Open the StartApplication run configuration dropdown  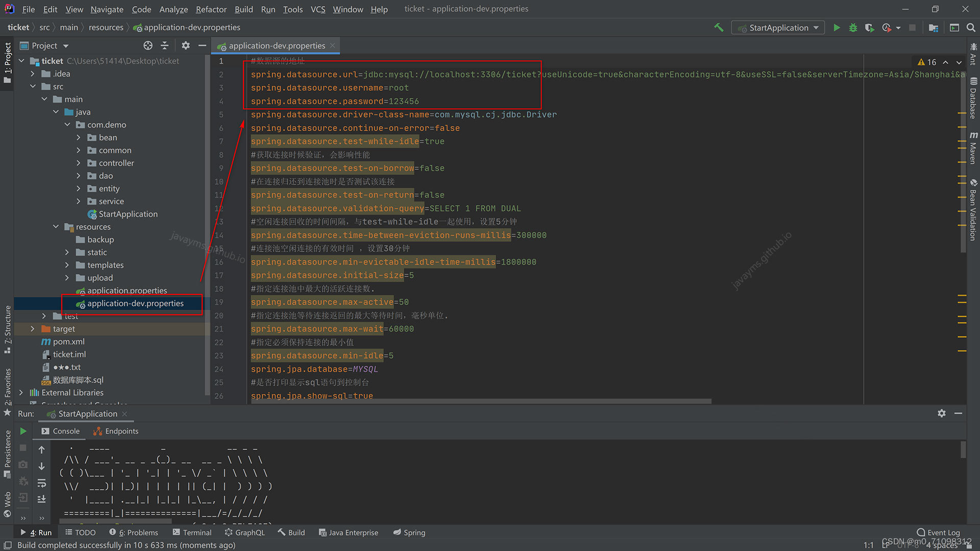click(778, 28)
